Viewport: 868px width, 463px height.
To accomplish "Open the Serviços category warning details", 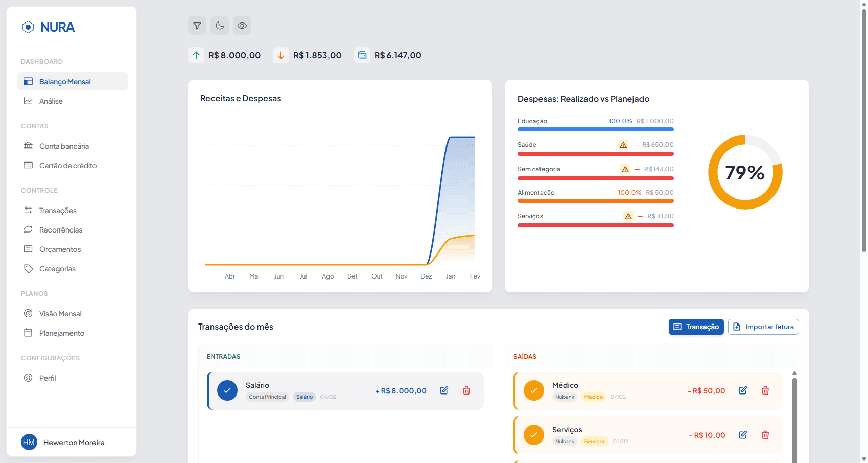I will pyautogui.click(x=628, y=216).
